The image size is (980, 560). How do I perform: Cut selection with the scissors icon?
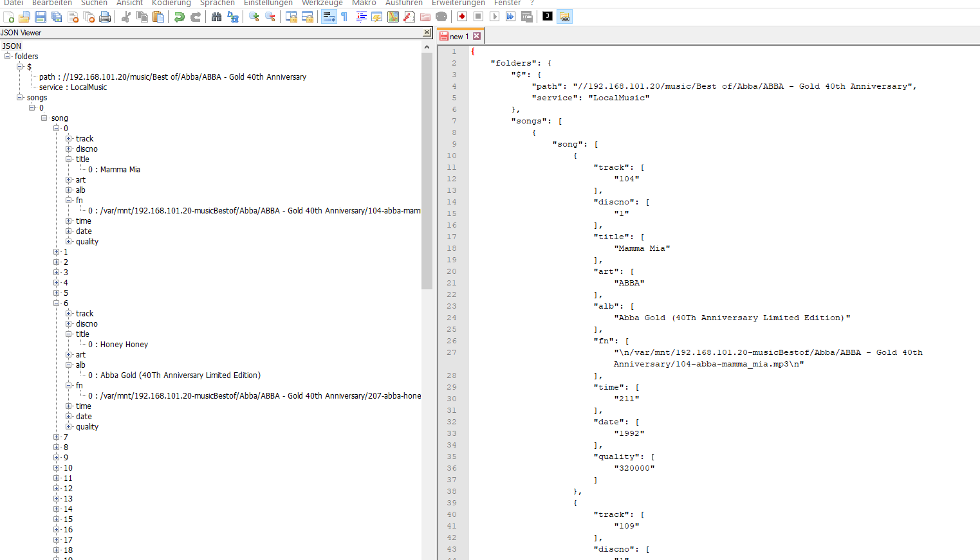tap(126, 17)
